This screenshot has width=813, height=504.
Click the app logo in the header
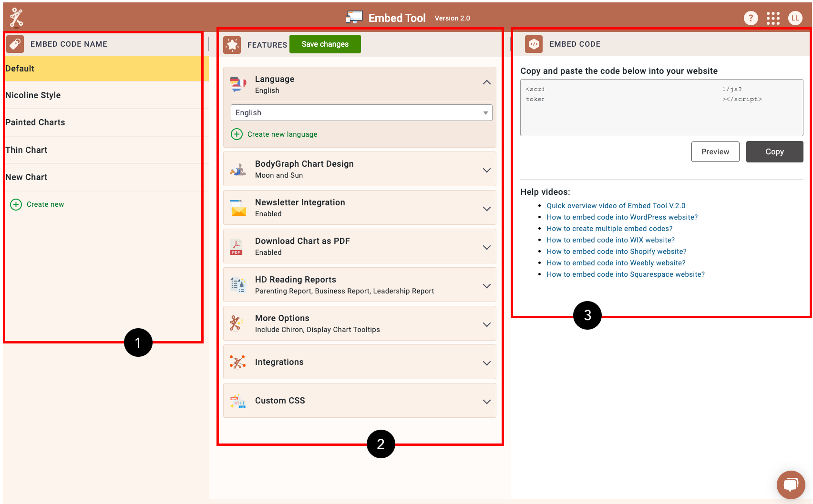point(16,18)
